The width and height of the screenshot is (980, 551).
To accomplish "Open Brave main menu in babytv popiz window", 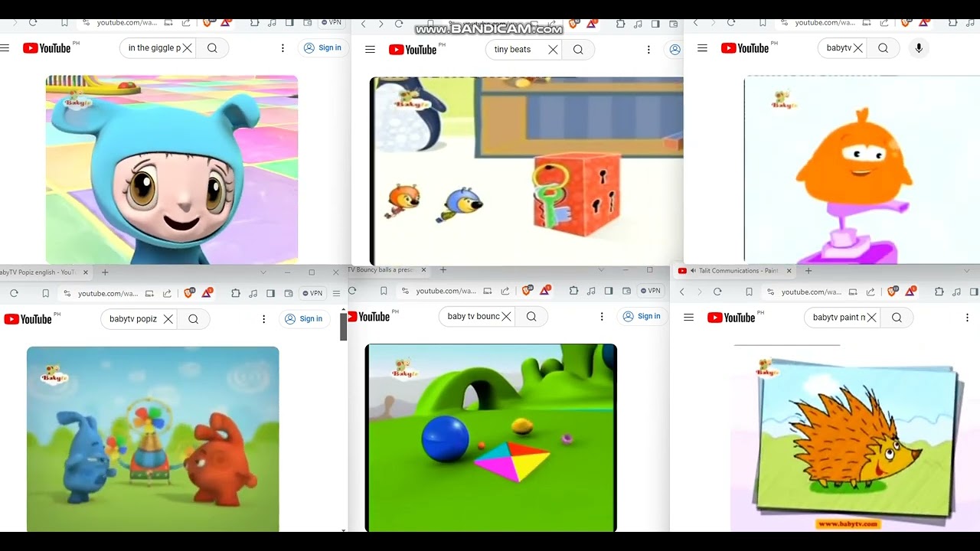I will coord(336,293).
